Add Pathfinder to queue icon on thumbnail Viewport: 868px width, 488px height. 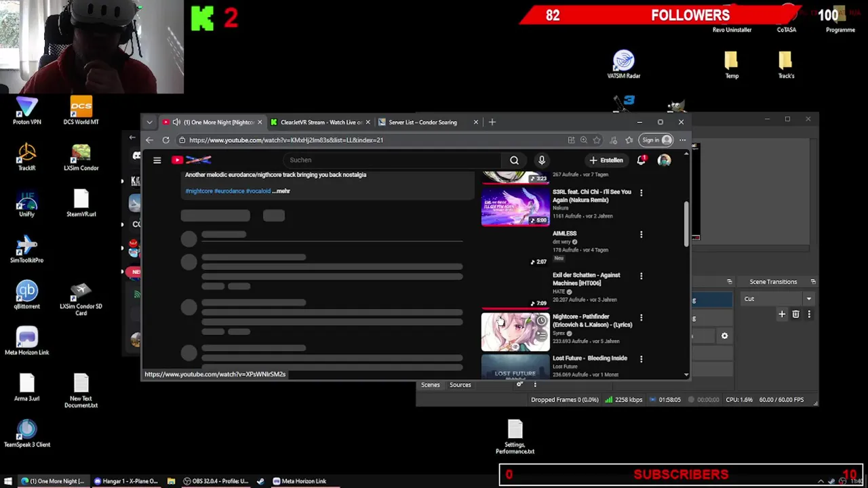(541, 334)
